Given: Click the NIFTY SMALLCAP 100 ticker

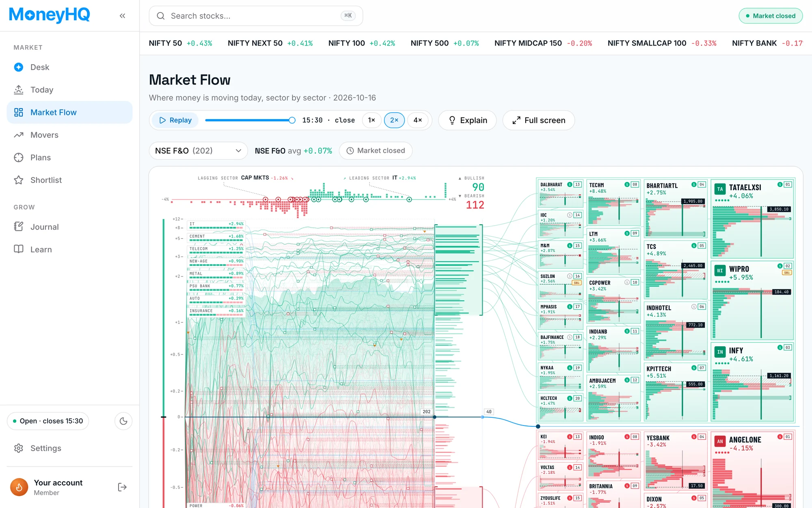Looking at the screenshot, I should point(662,43).
